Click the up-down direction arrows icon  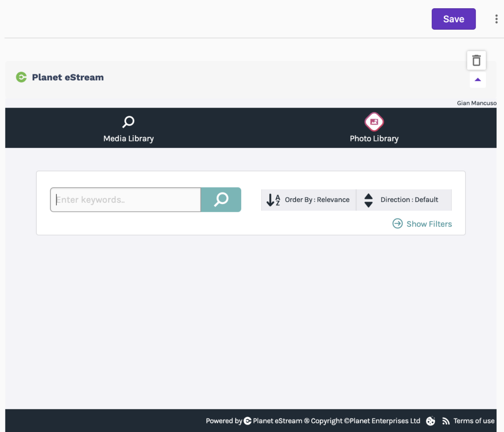point(369,200)
